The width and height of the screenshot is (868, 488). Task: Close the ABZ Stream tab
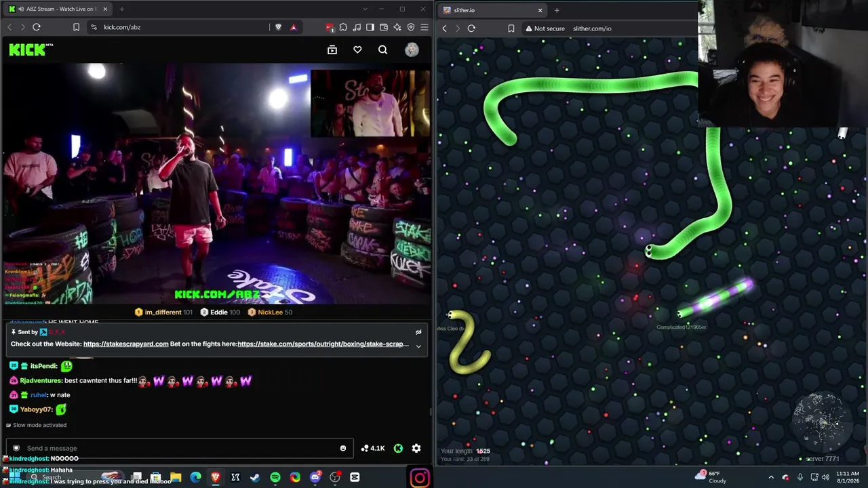tap(104, 9)
